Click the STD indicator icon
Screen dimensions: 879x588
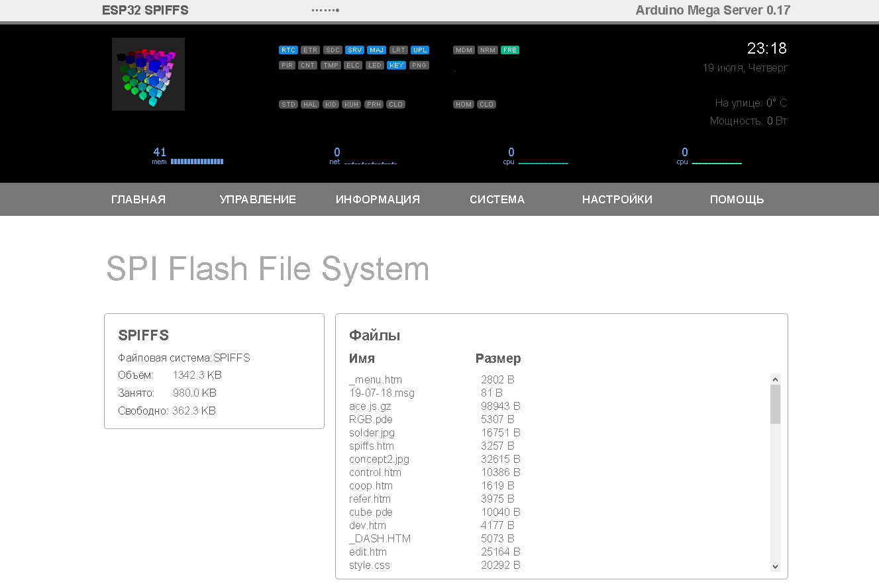click(x=287, y=104)
